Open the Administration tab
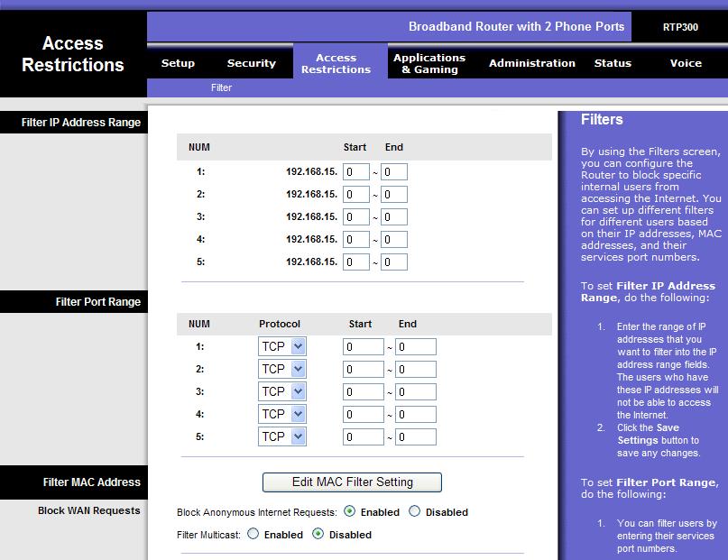 (532, 63)
